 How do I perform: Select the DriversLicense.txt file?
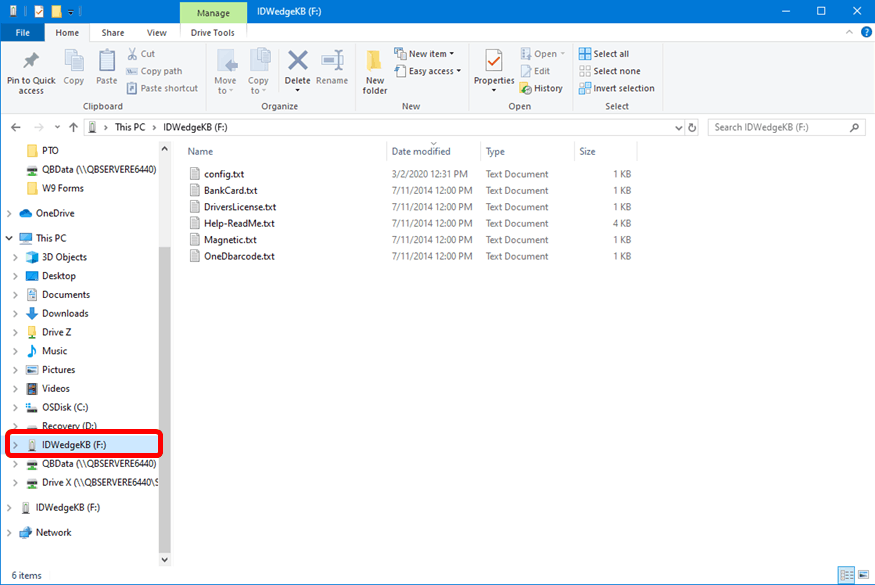240,207
